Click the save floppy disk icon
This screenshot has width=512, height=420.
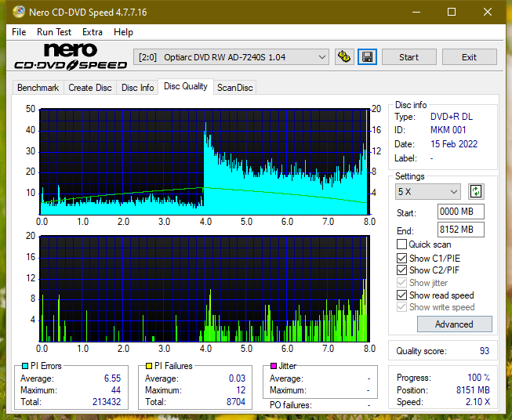[x=367, y=57]
